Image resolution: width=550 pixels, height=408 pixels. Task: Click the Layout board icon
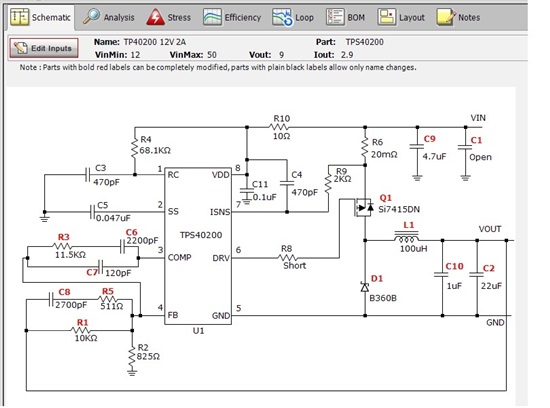click(387, 17)
